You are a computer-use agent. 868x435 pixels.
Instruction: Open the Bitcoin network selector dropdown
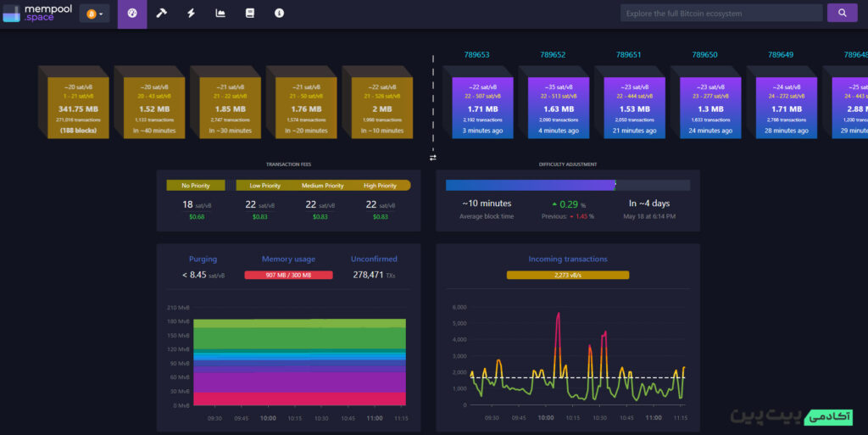click(94, 14)
